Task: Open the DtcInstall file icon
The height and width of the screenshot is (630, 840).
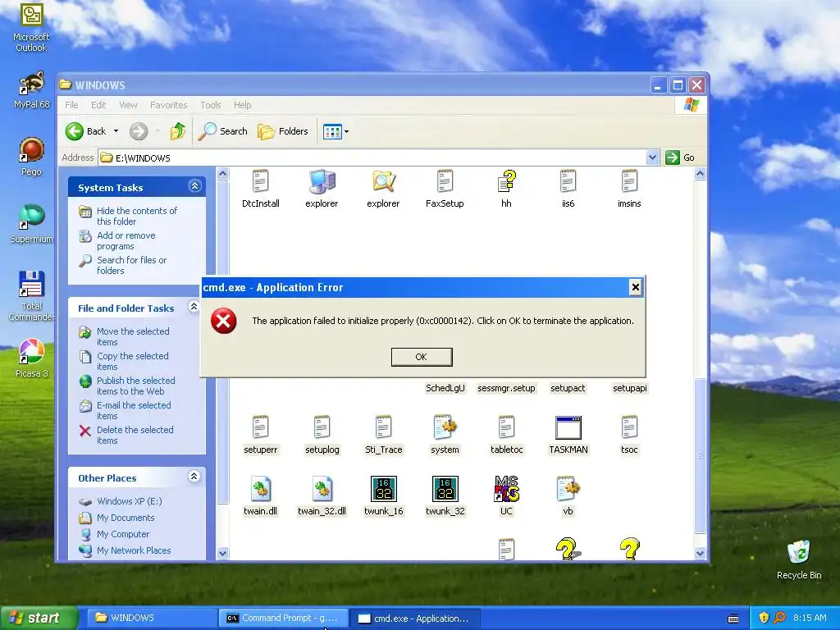Action: (260, 181)
